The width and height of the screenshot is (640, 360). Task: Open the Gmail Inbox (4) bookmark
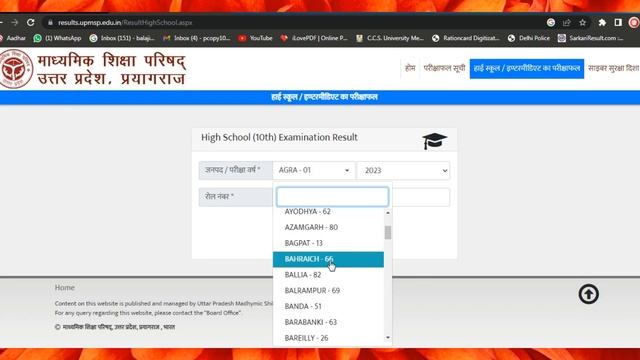tap(197, 38)
